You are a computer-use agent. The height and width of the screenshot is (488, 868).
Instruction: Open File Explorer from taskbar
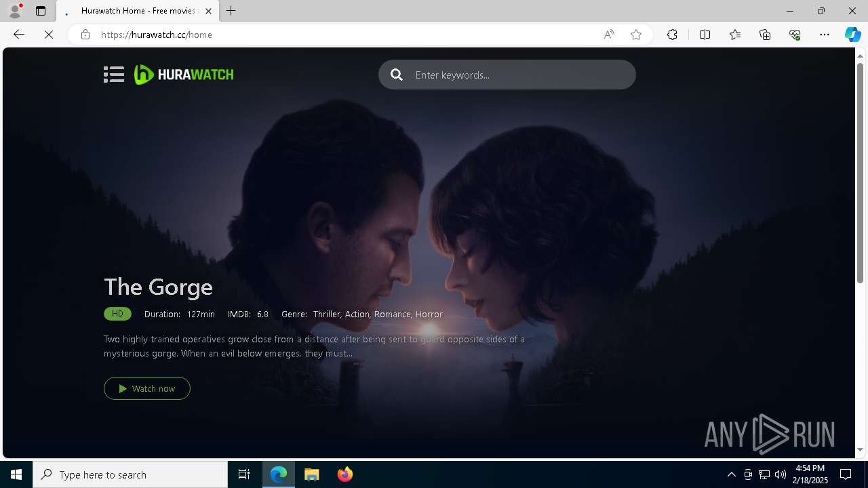pos(312,474)
